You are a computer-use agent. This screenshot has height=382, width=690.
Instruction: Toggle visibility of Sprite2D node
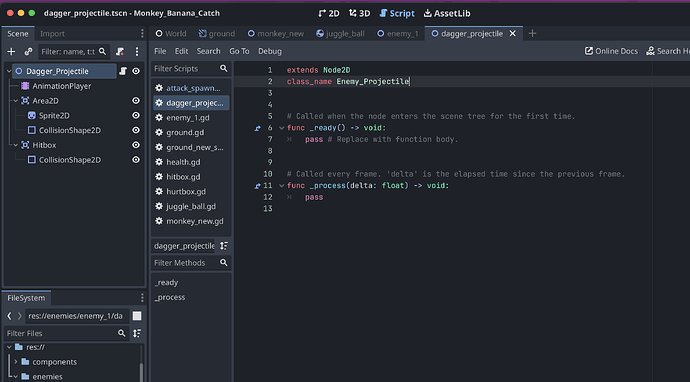(x=136, y=115)
